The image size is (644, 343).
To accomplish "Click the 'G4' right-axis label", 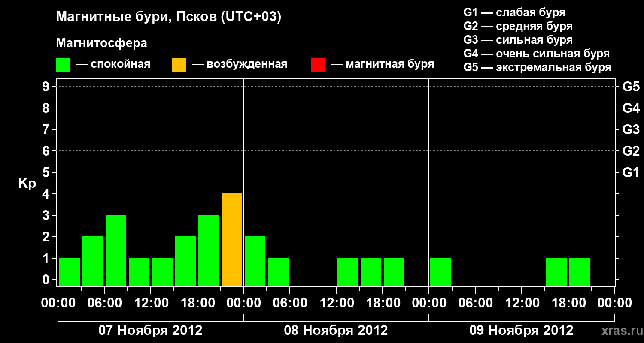I will click(631, 108).
